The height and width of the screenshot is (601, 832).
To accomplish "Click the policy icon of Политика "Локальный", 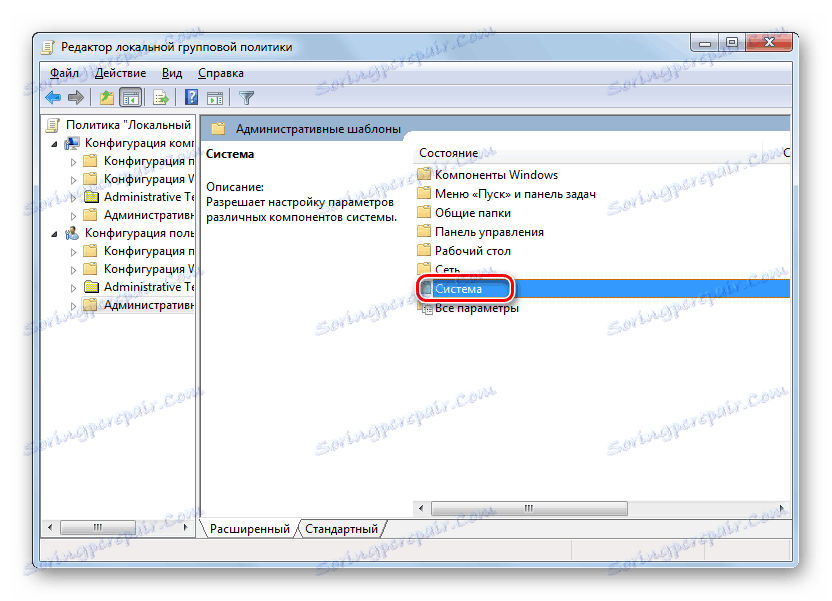I will [53, 125].
